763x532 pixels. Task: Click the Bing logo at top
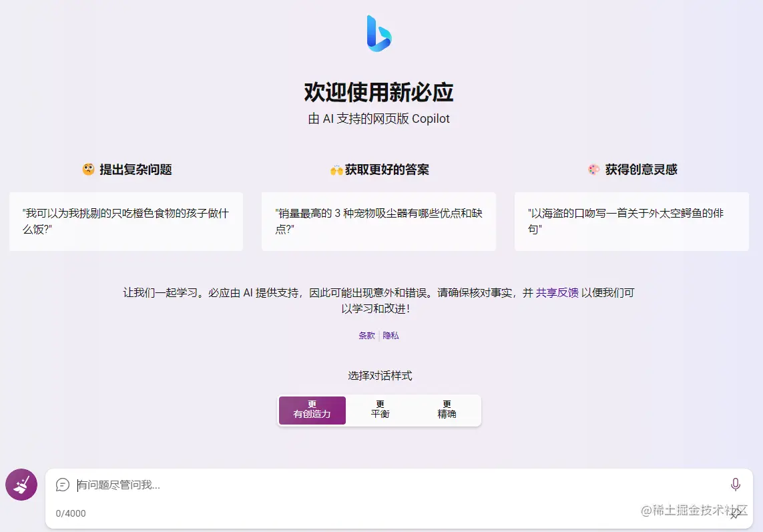[x=379, y=33]
